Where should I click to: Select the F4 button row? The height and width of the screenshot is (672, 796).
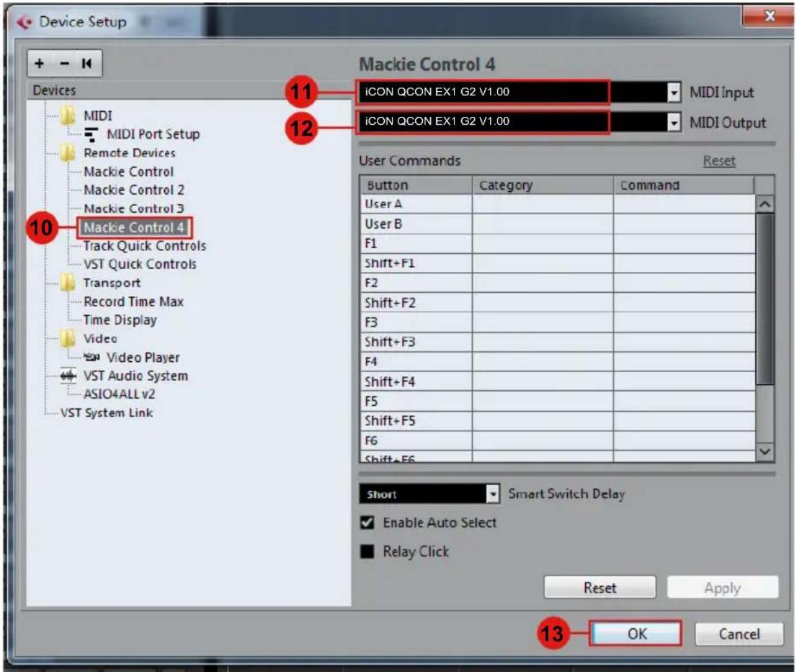coord(557,362)
